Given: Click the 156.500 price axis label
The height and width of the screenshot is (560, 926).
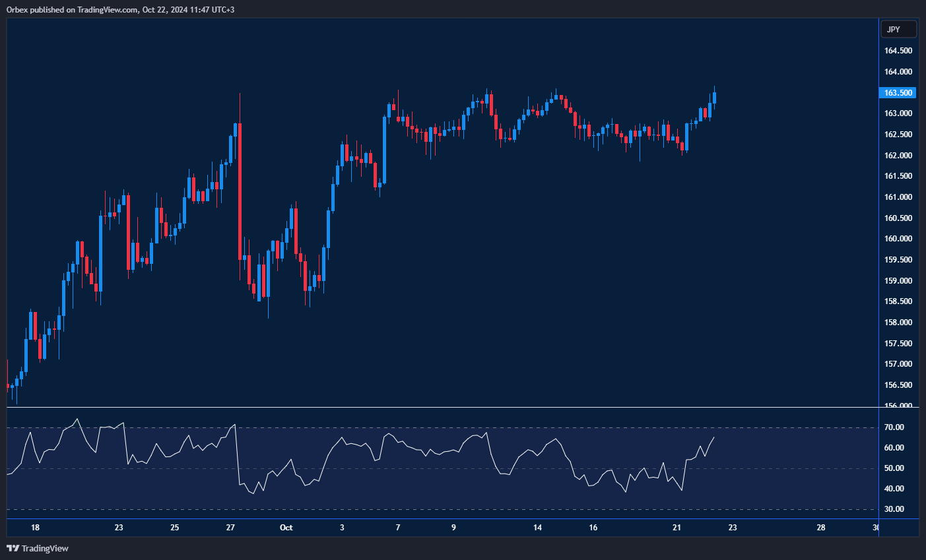Looking at the screenshot, I should click(x=898, y=385).
